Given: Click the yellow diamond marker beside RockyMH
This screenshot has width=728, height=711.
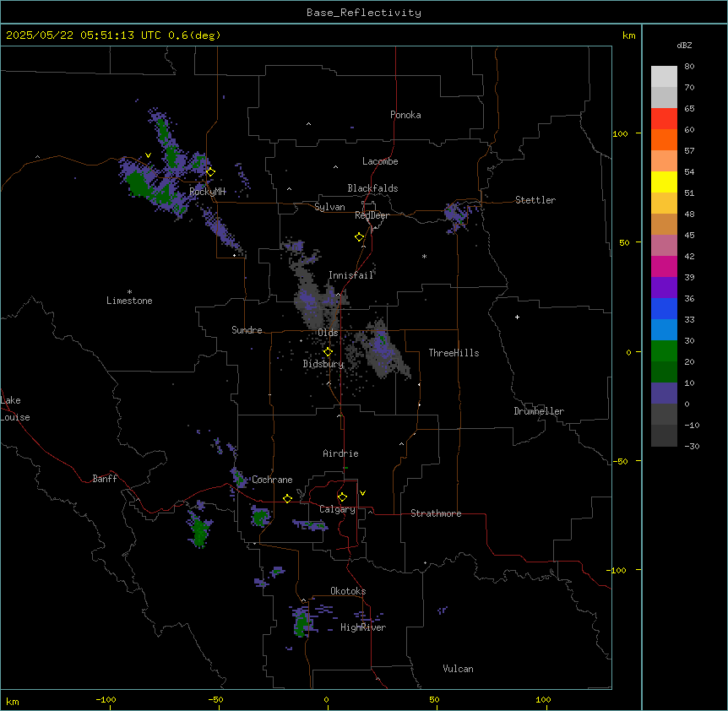Looking at the screenshot, I should click(210, 172).
